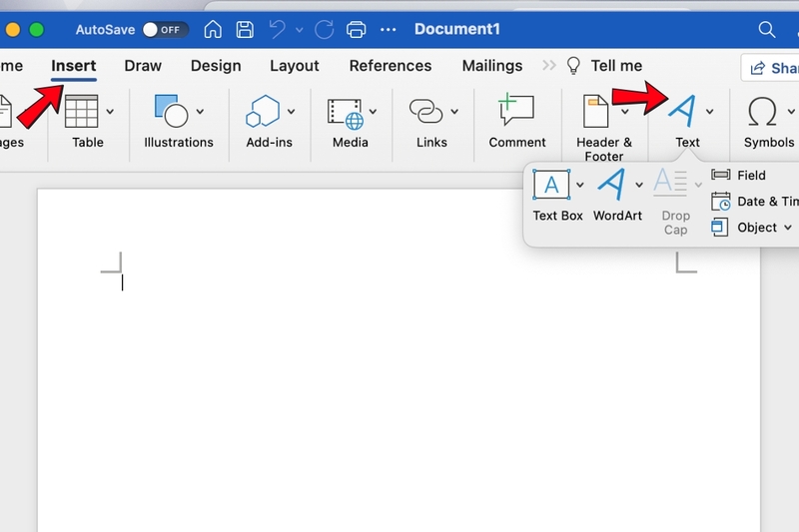Insert a Table from the ribbon
The image size is (799, 532).
tap(81, 111)
